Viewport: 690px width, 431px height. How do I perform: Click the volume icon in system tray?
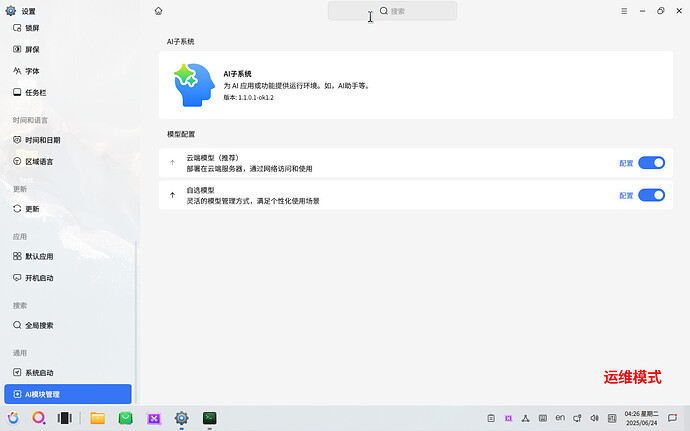(595, 418)
